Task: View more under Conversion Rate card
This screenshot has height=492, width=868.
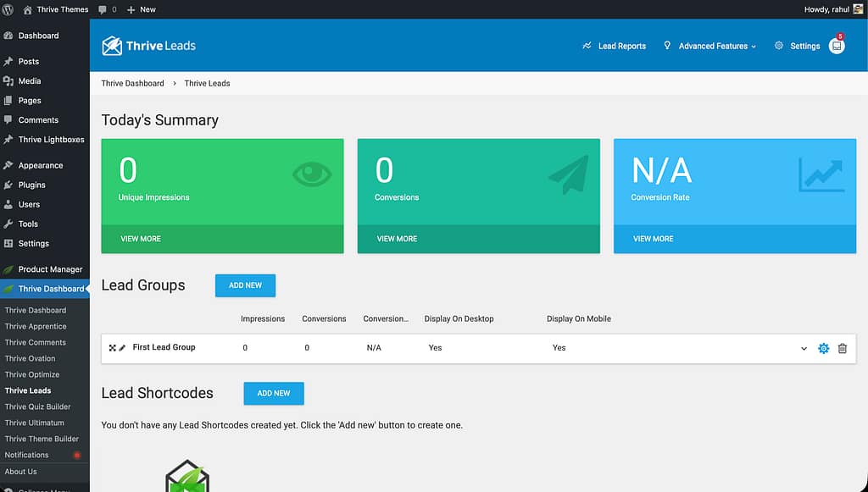Action: coord(653,239)
